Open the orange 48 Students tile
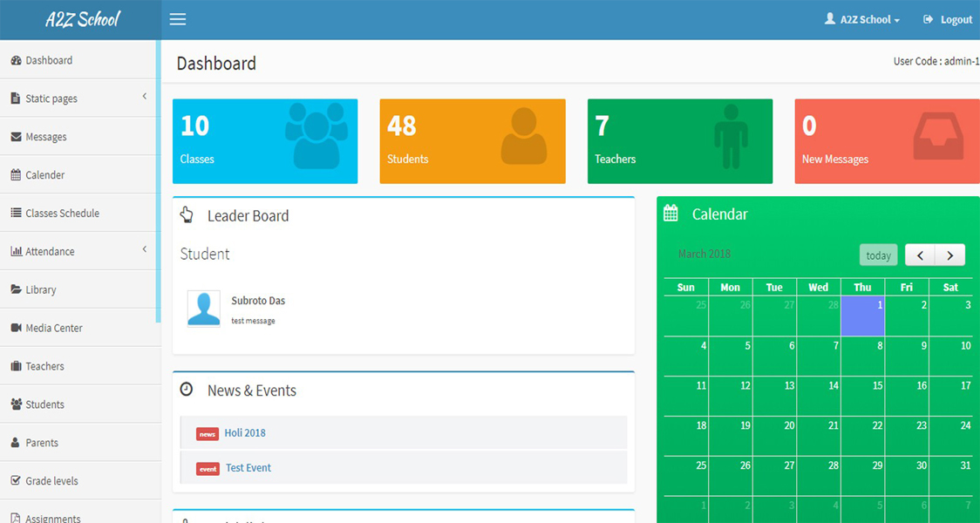The height and width of the screenshot is (523, 980). pos(473,141)
